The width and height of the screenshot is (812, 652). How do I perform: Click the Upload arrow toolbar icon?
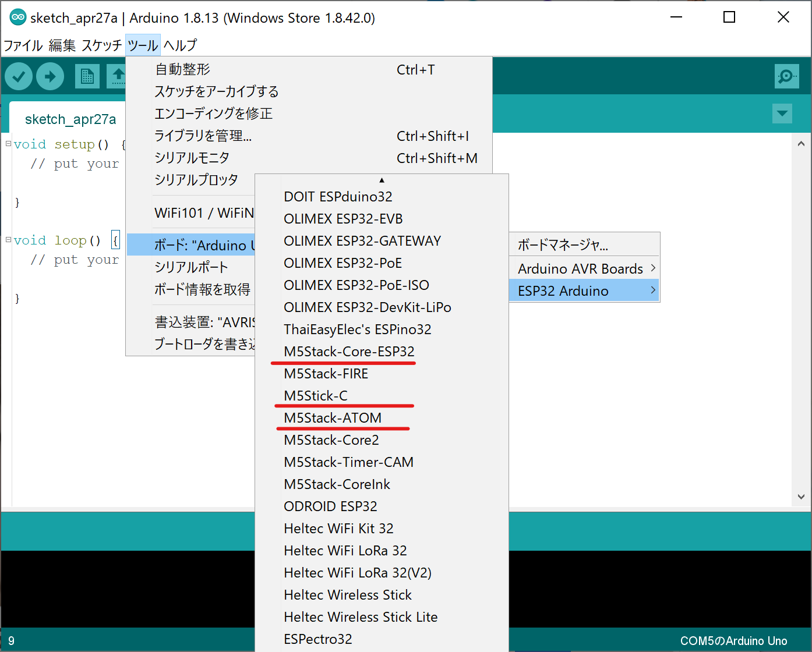(50, 76)
